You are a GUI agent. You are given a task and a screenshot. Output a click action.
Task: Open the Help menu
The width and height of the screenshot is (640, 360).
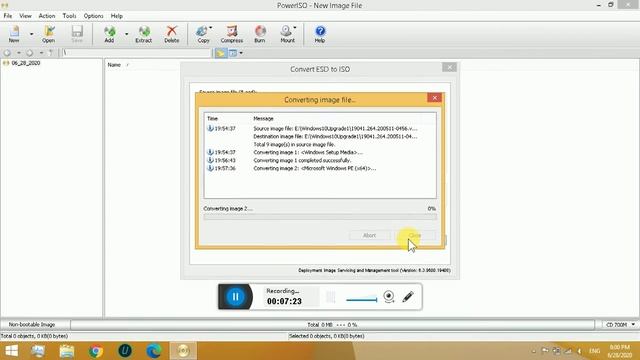pyautogui.click(x=117, y=16)
